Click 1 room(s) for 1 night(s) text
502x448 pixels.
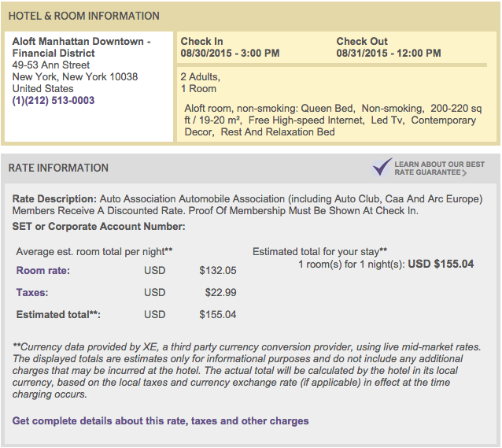[x=352, y=265]
